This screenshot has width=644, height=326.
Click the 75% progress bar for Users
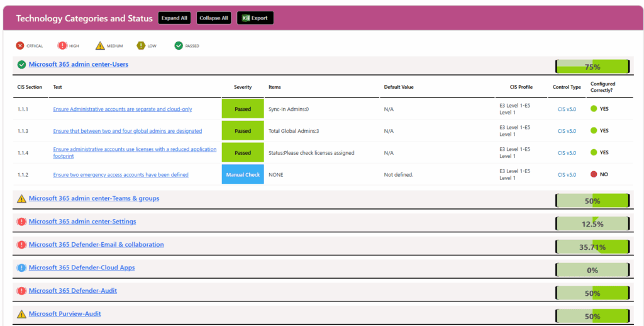coord(592,66)
